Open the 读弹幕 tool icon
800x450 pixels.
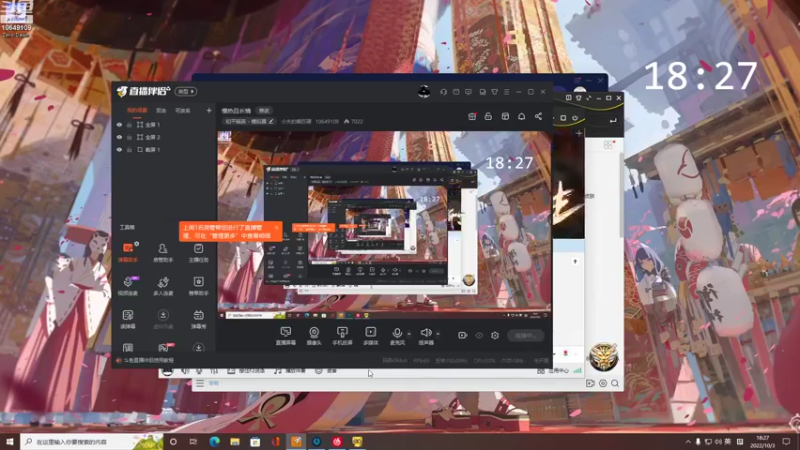(128, 319)
